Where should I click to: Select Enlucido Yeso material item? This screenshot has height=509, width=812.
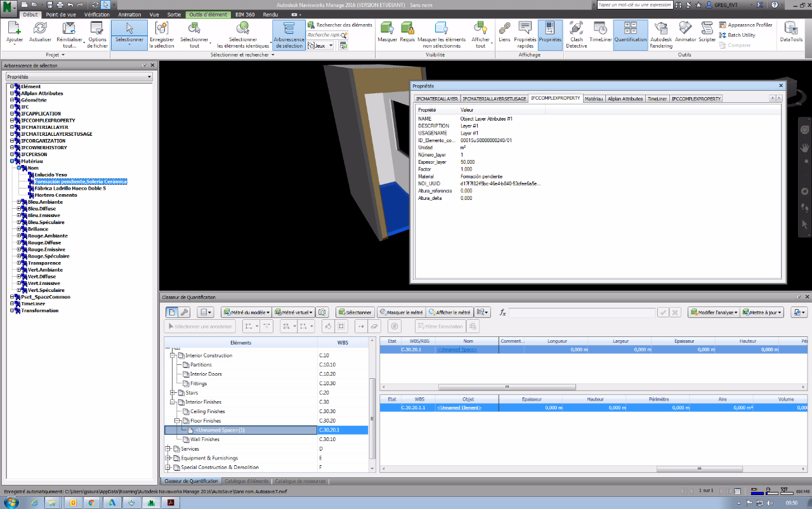coord(50,175)
